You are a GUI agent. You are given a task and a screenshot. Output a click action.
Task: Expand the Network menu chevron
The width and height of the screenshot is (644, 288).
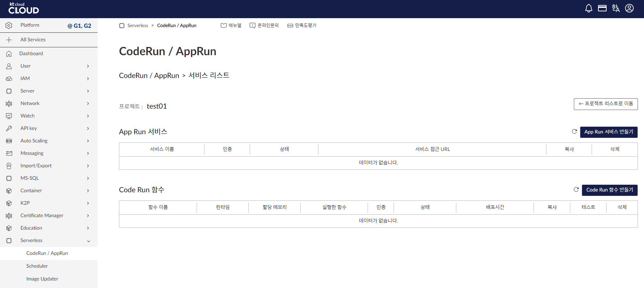click(88, 104)
